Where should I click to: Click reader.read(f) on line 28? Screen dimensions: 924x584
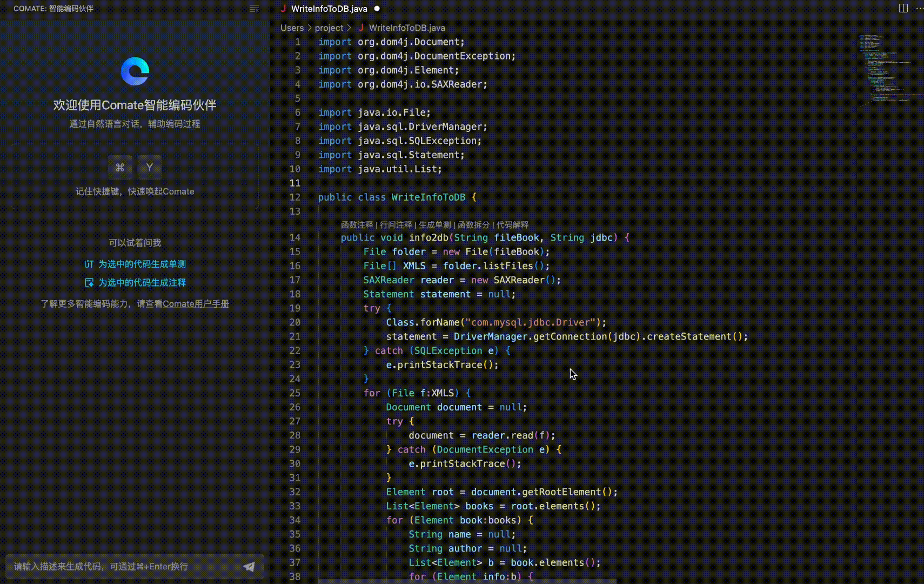point(511,435)
